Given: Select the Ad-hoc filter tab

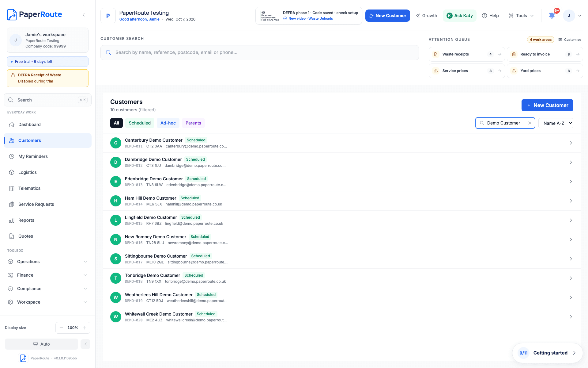Looking at the screenshot, I should [168, 123].
